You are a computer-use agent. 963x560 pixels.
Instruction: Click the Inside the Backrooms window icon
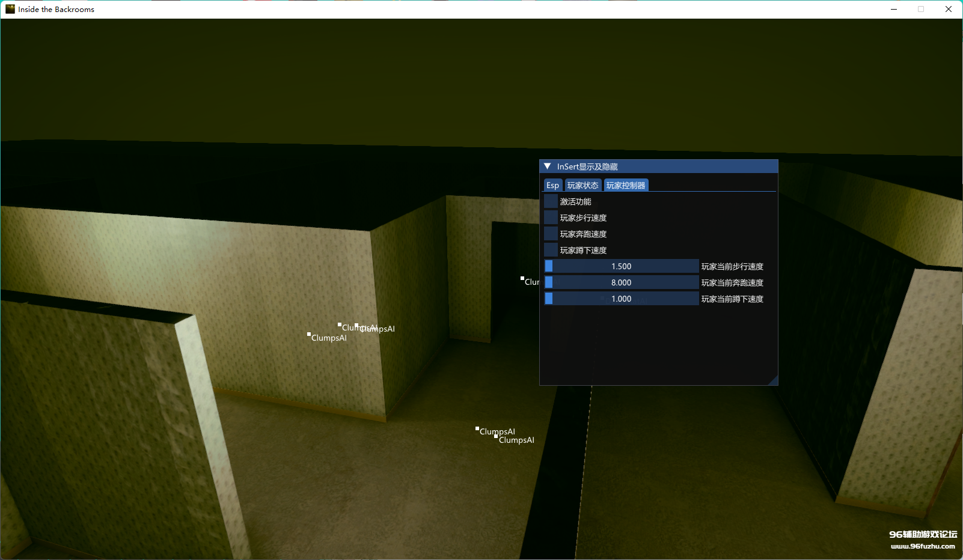[10, 9]
